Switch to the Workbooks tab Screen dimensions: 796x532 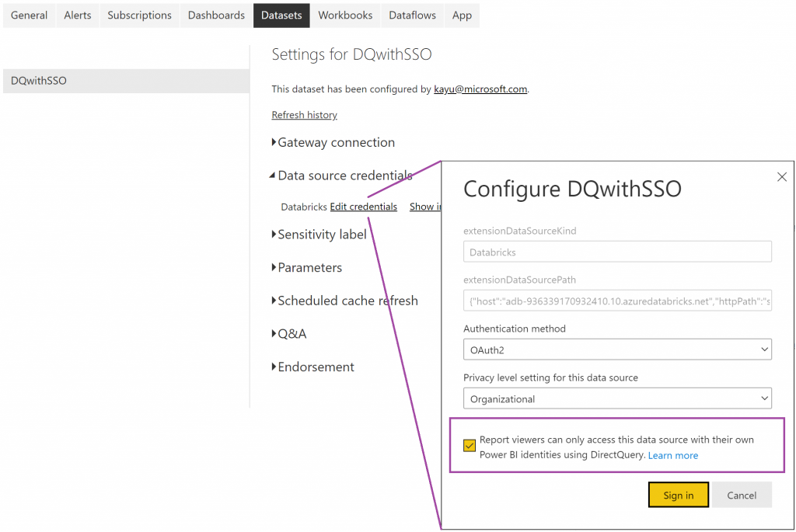345,15
